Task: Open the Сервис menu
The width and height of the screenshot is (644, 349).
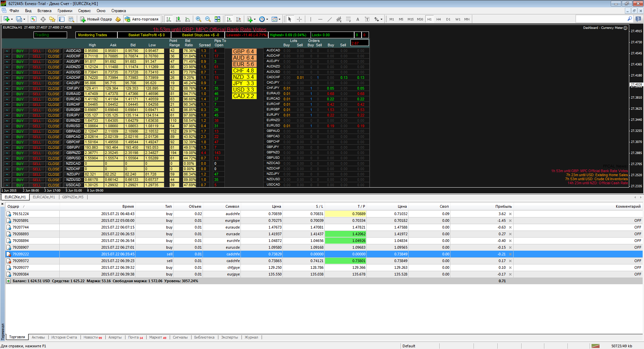Action: pos(84,11)
